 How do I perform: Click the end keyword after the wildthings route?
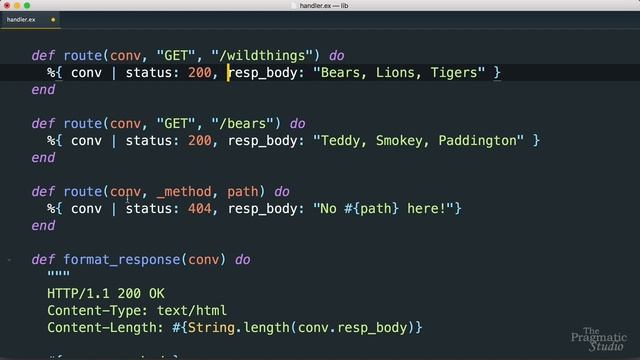point(43,90)
